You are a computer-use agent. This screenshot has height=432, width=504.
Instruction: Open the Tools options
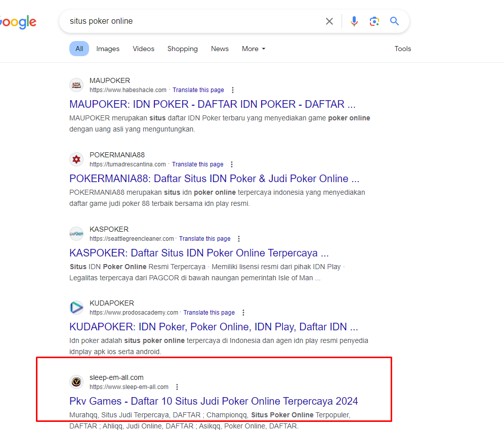(403, 49)
